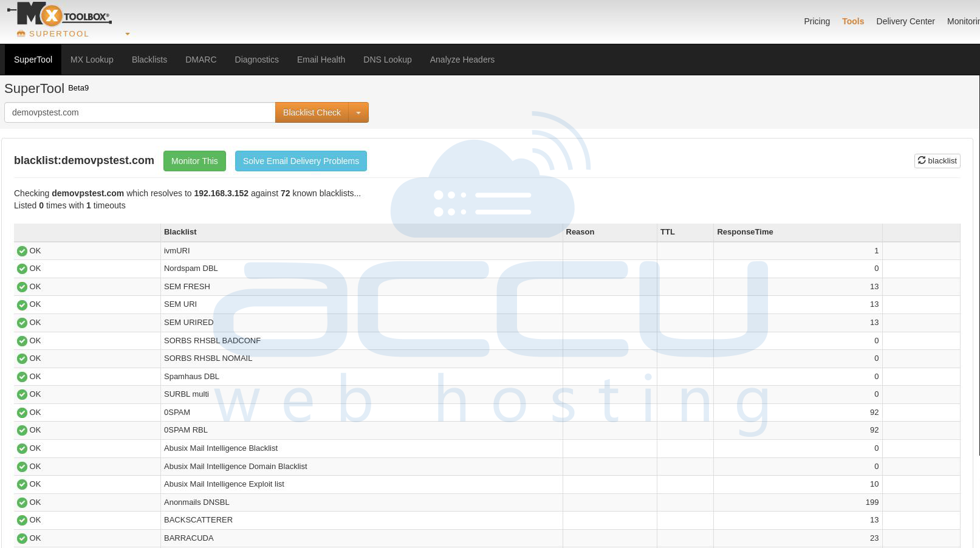Click the OK check icon for SEM FRESH
The image size is (980, 548).
coord(22,287)
